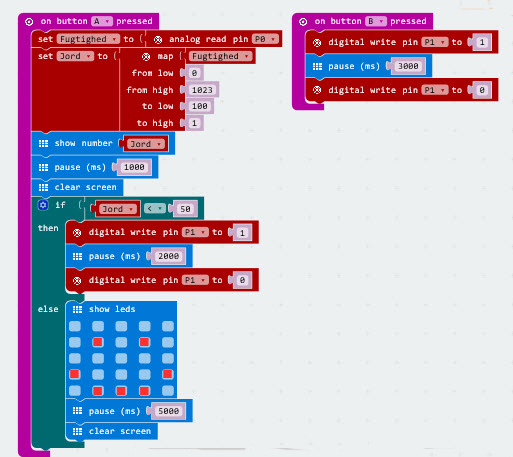Screen dimensions: 513x457
Task: Click the pin icon on analog read block
Action: coord(158,40)
